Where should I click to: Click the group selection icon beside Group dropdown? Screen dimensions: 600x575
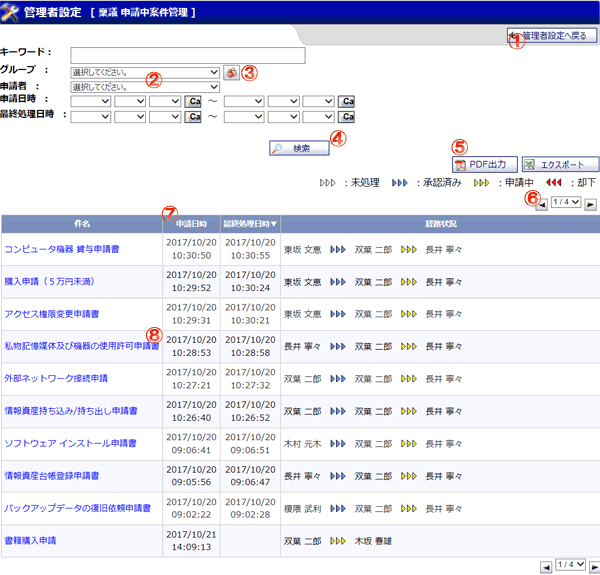[x=232, y=72]
